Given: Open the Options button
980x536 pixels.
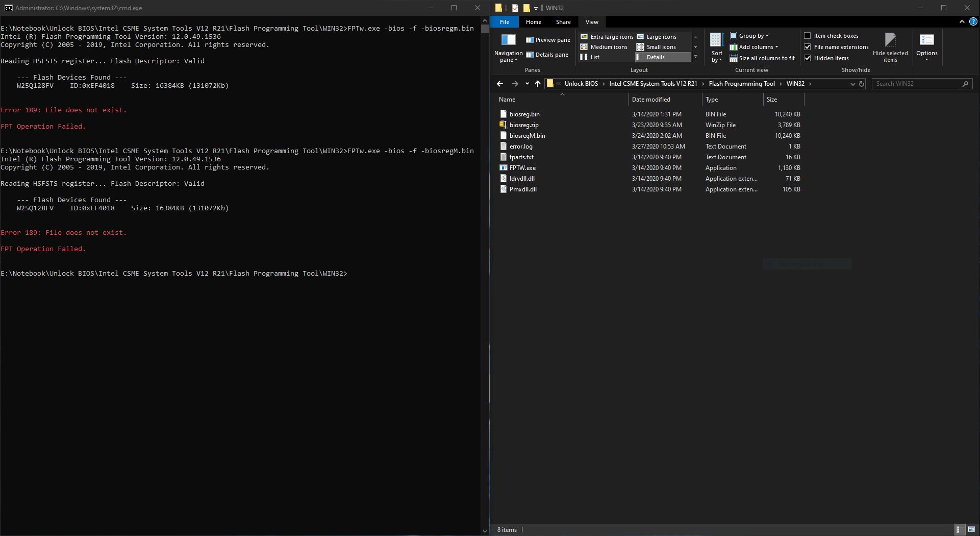Looking at the screenshot, I should pos(927,48).
